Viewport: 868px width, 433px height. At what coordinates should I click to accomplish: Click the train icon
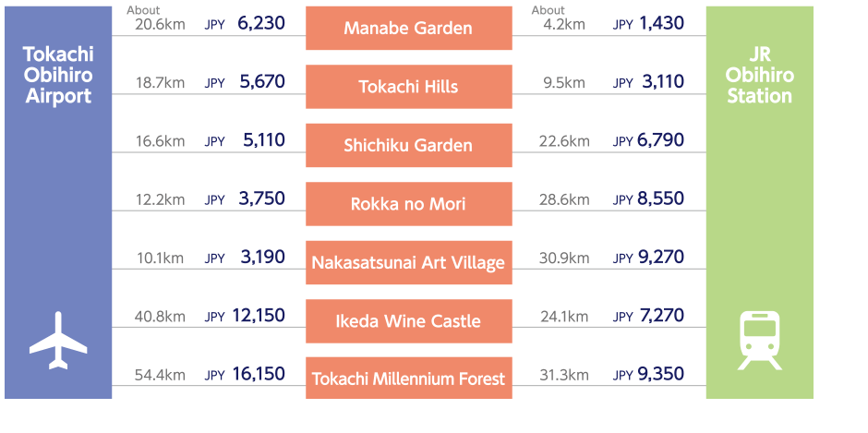point(759,341)
